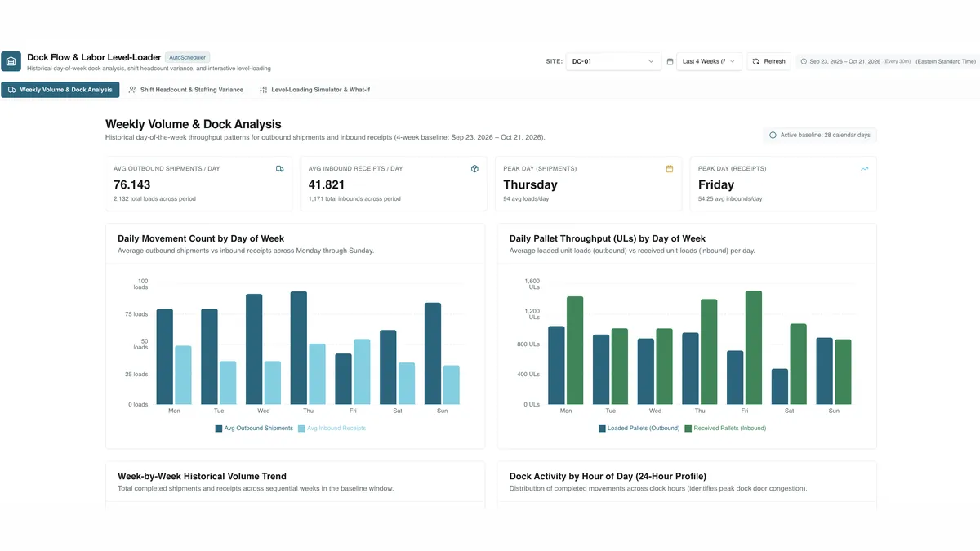
Task: Click the AutoScheduler badge
Action: pos(188,57)
